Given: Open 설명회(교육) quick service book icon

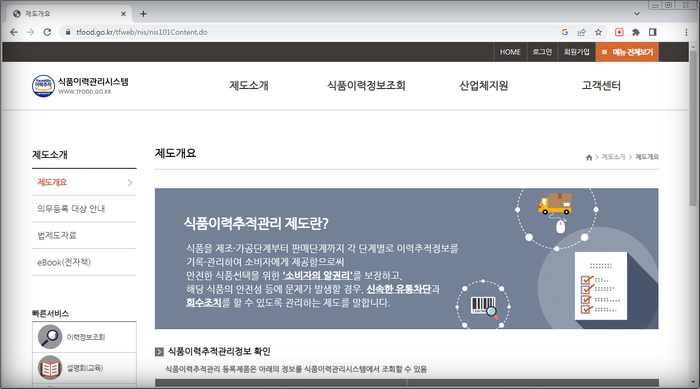Looking at the screenshot, I should coord(50,368).
